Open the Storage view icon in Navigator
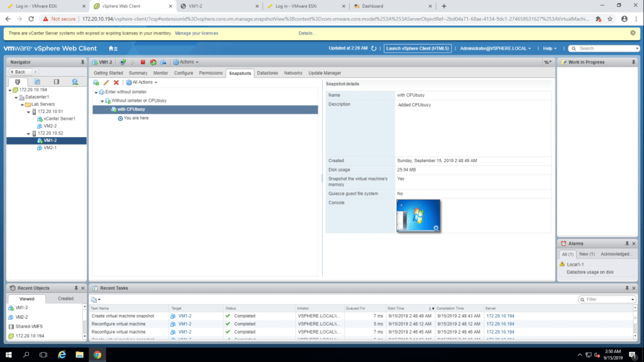The height and width of the screenshot is (362, 644). pos(56,82)
